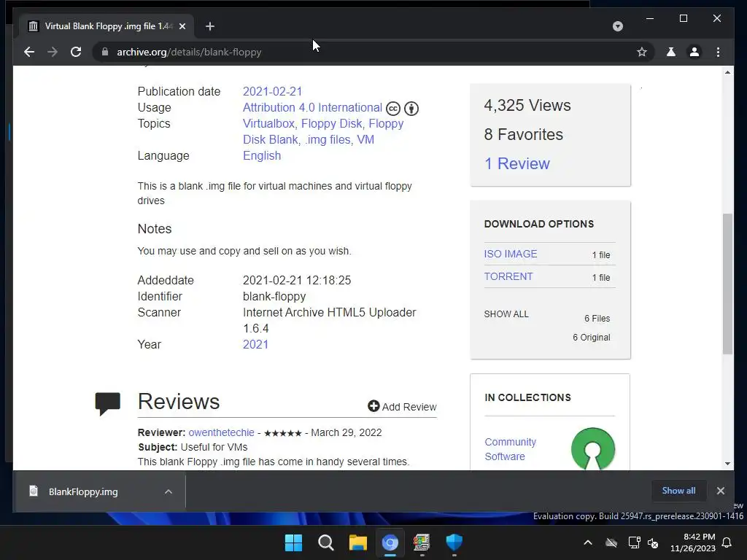Click the Chrome taskbar icon
The image size is (747, 560).
point(390,542)
